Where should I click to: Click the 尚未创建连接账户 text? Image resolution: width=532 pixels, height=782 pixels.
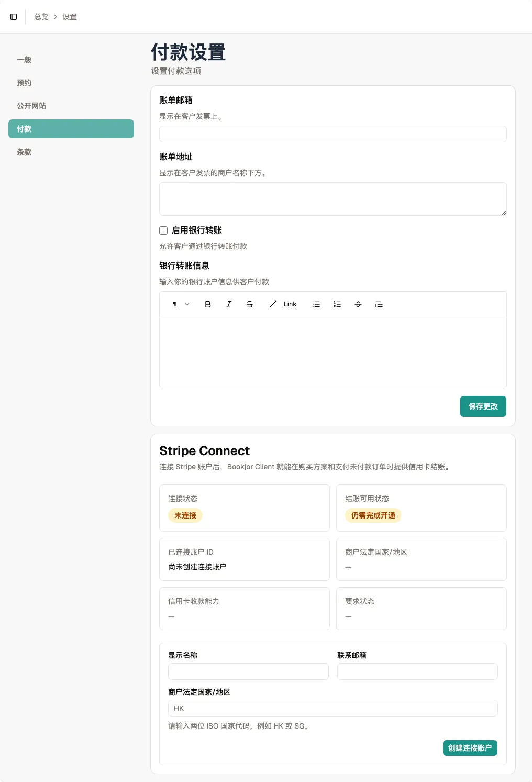click(x=197, y=567)
